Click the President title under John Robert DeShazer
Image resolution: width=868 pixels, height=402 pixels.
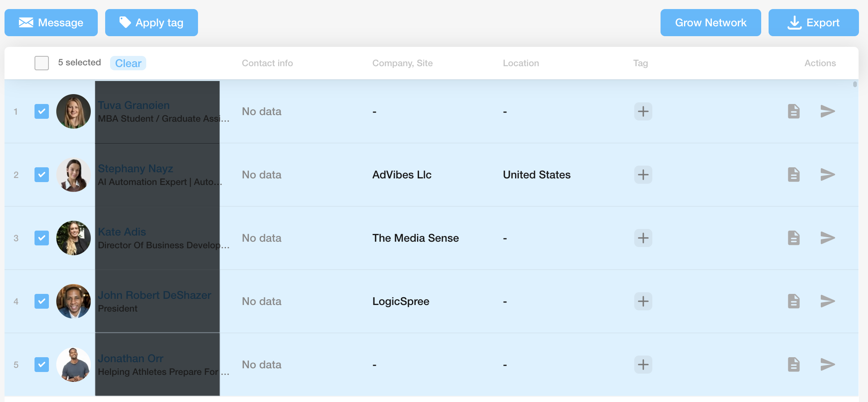point(117,308)
